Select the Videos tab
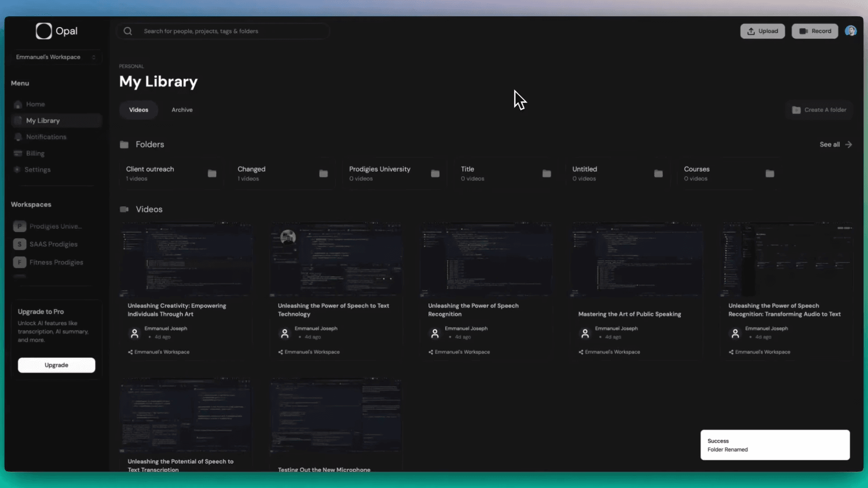Image resolution: width=868 pixels, height=488 pixels. pyautogui.click(x=138, y=110)
